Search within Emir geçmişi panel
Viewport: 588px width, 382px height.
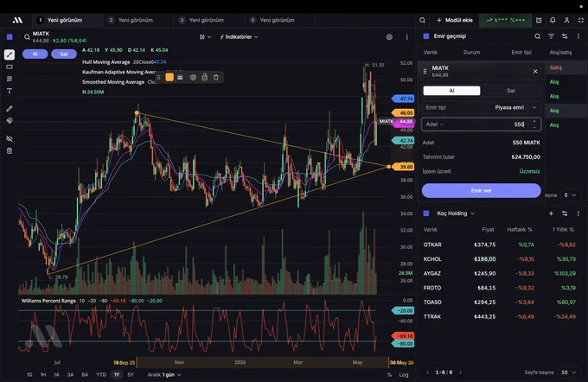(537, 36)
